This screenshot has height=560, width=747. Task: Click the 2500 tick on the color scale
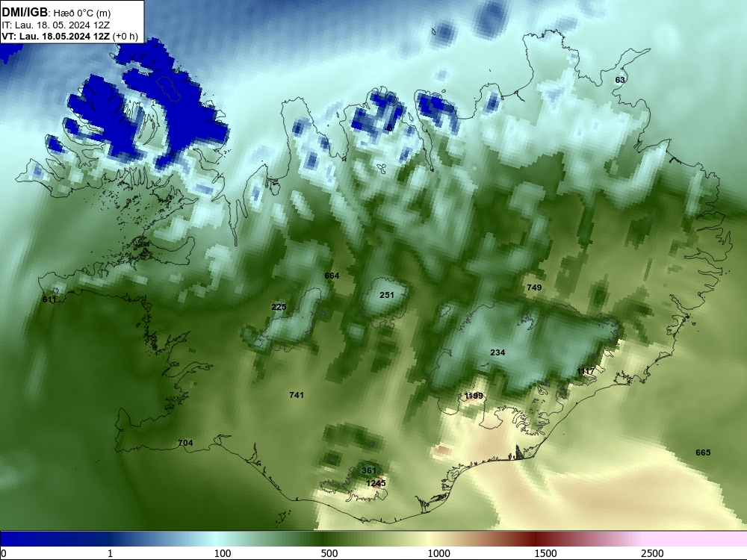coord(652,553)
